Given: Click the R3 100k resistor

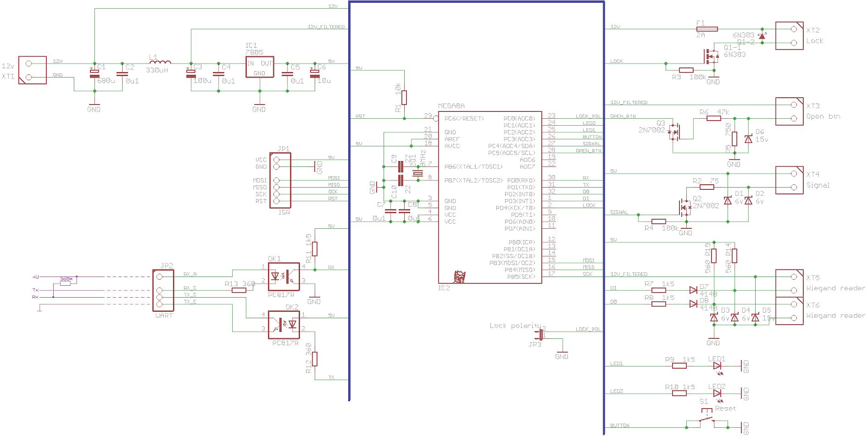Looking at the screenshot, I should [x=686, y=70].
